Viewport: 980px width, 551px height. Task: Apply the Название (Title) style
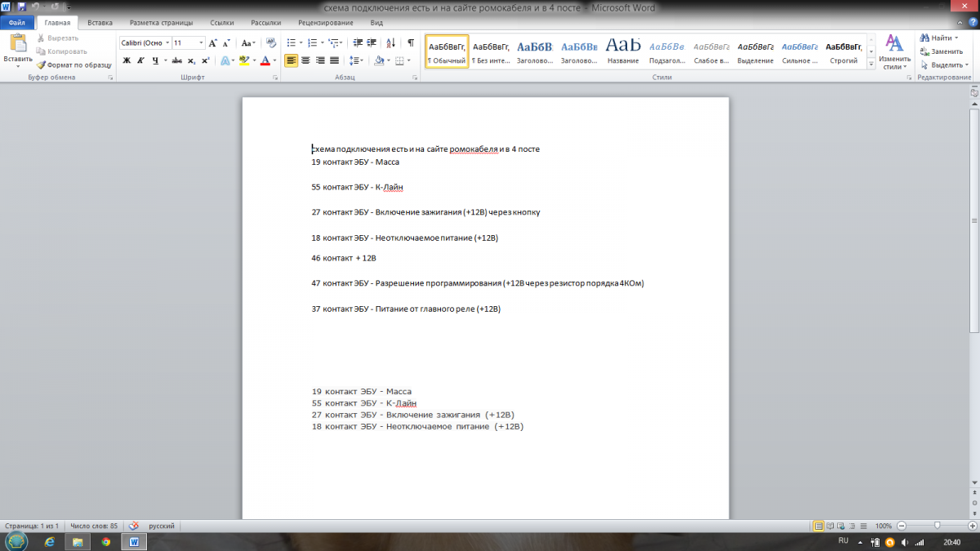[623, 51]
